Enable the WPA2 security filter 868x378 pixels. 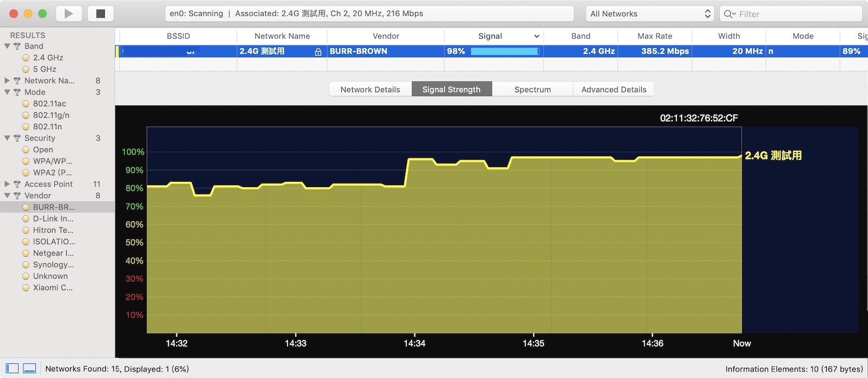coord(52,172)
